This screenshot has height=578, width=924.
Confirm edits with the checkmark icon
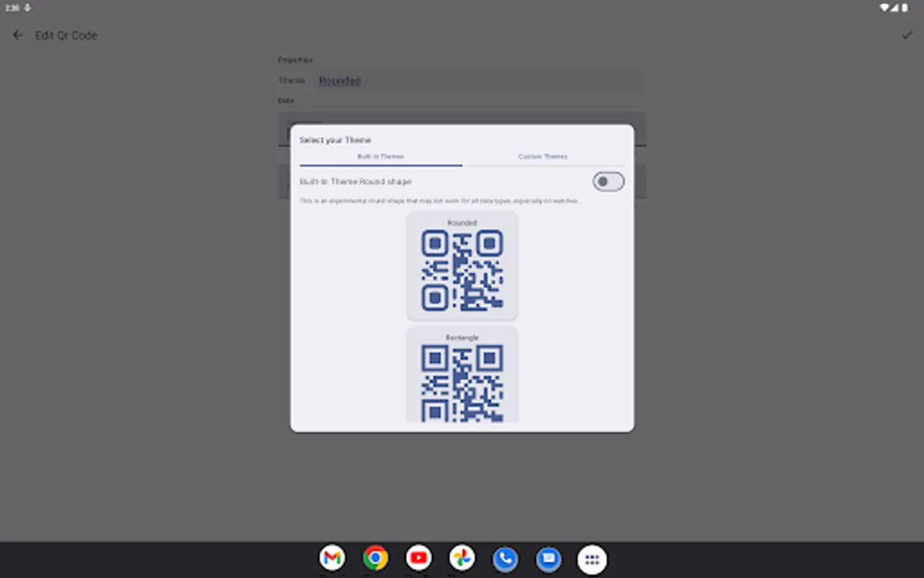[x=907, y=35]
